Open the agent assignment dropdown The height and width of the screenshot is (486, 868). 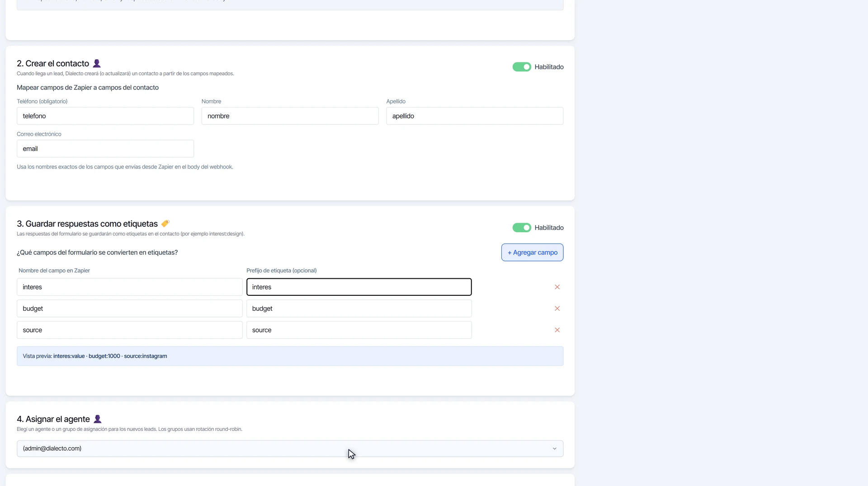[x=290, y=449]
